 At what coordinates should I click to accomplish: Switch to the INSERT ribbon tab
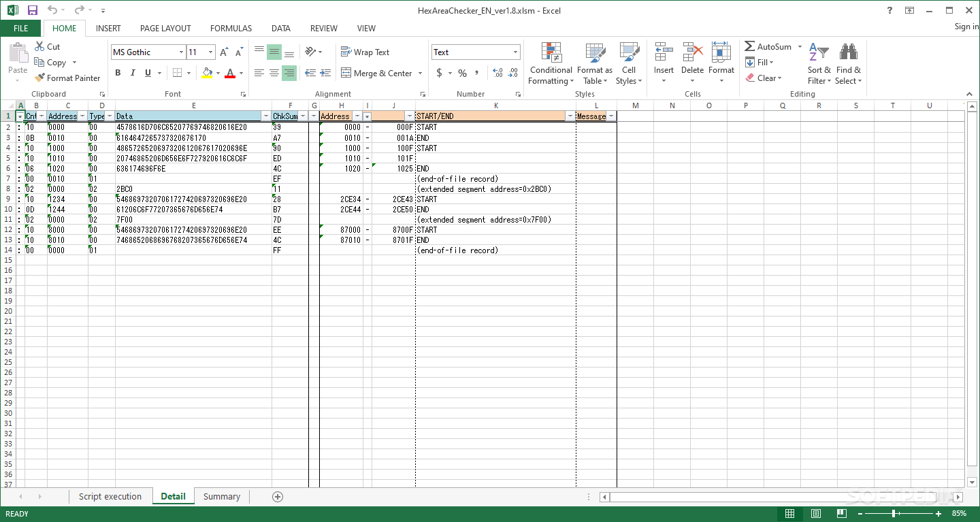pos(108,29)
